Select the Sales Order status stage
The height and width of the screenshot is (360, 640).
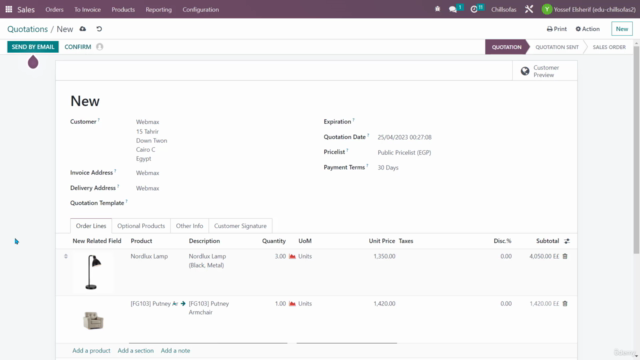click(x=609, y=47)
